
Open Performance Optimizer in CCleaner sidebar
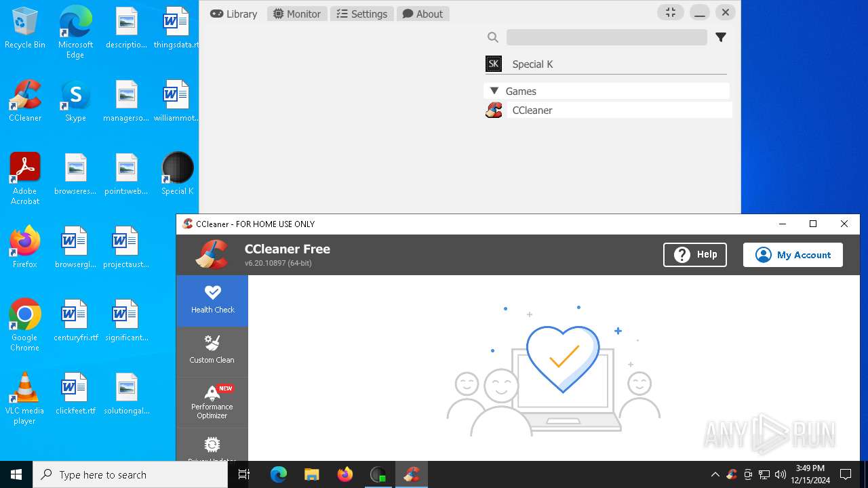[212, 402]
